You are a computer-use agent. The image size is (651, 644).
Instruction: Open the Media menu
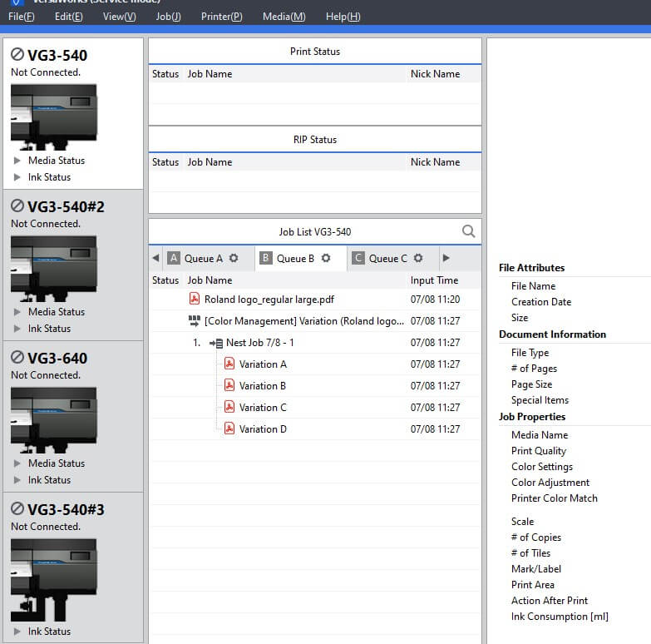(284, 17)
